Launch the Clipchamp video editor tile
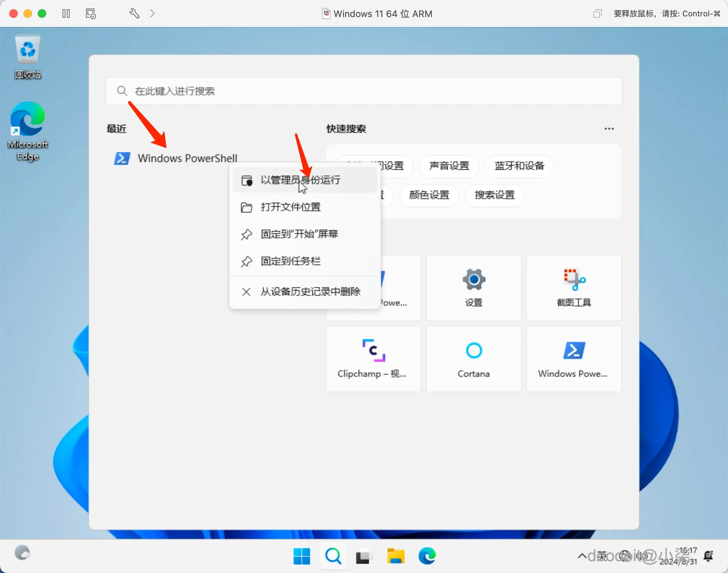The image size is (728, 573). tap(373, 358)
